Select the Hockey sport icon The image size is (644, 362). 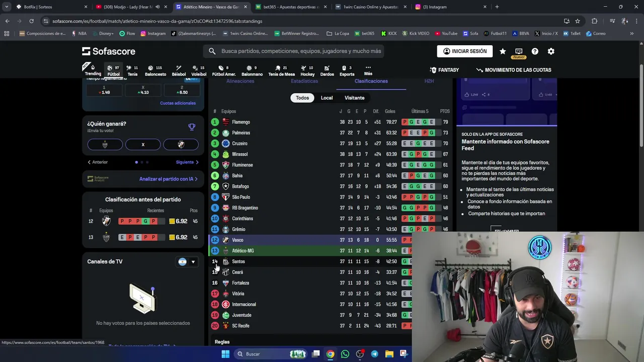(307, 70)
